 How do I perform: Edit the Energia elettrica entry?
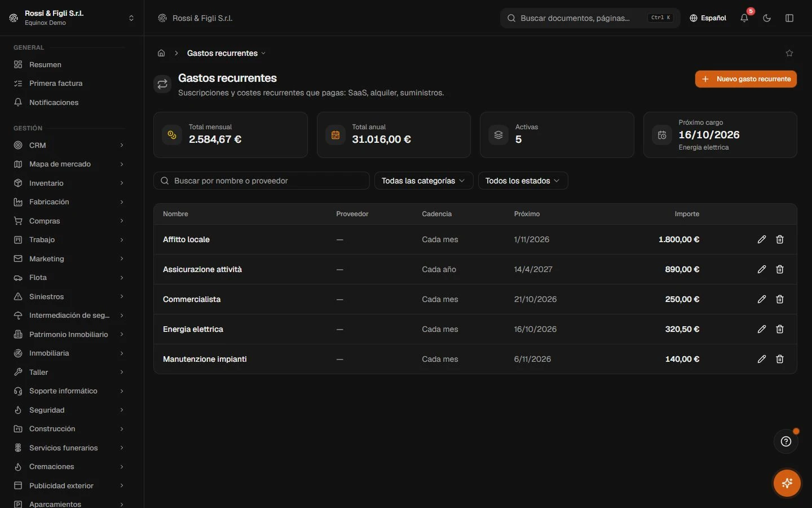pyautogui.click(x=762, y=329)
